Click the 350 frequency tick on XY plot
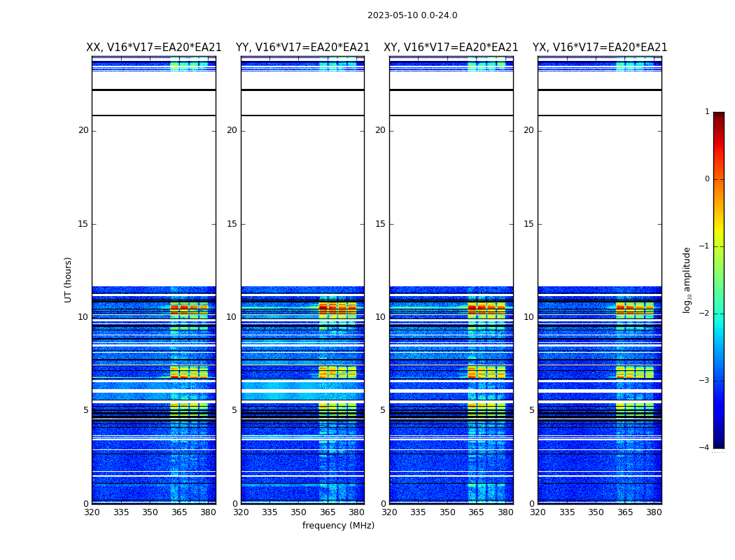This screenshot has width=735, height=560. (x=447, y=512)
